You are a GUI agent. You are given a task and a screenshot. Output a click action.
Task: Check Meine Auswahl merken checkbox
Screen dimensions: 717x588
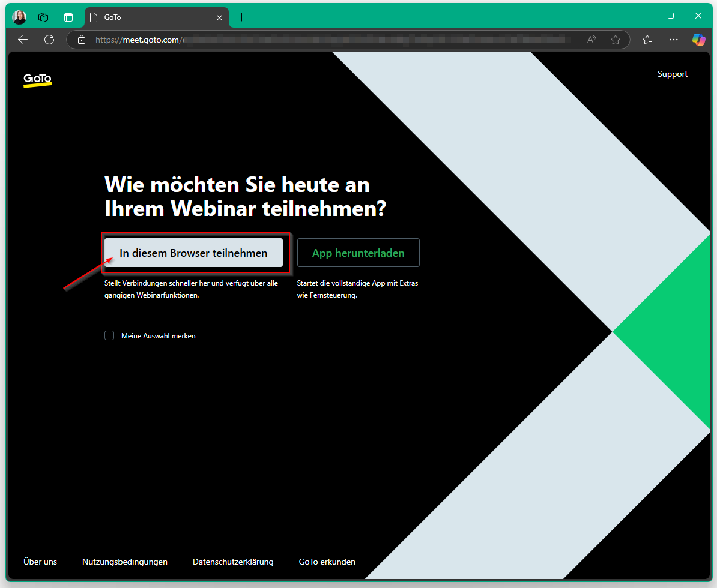click(x=109, y=336)
